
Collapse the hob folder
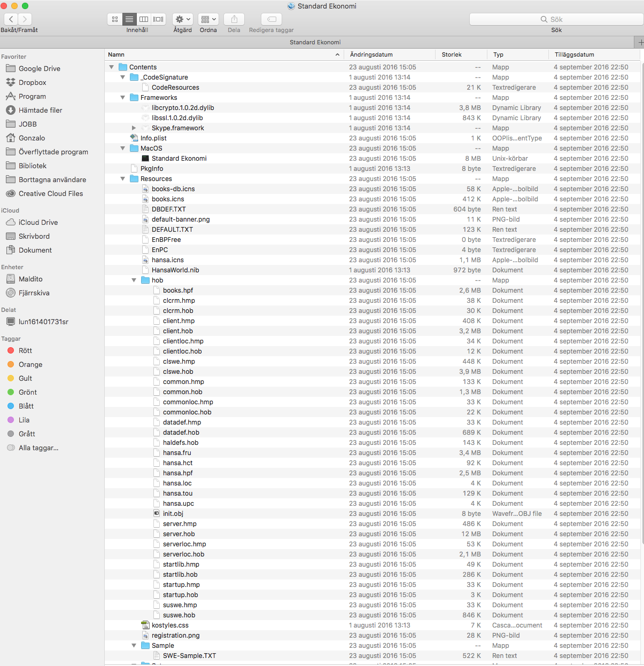coord(134,280)
